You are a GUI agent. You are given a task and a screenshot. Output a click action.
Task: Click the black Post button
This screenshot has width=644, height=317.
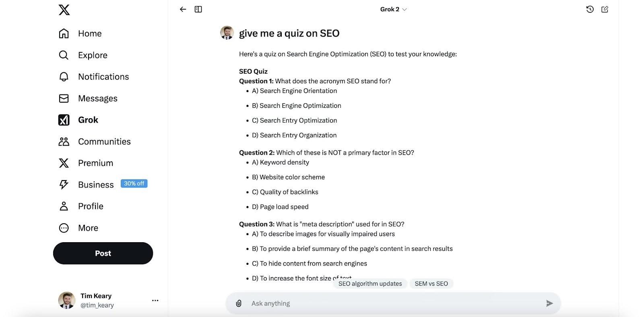(x=103, y=253)
